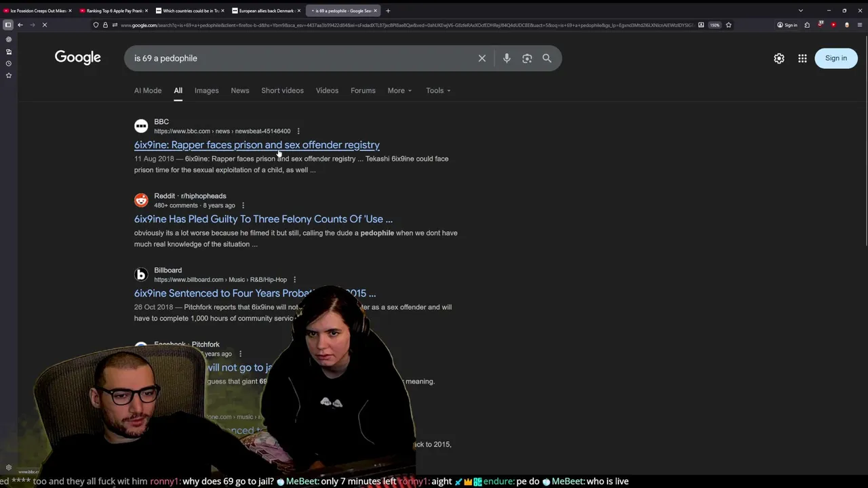Stop loading the current page
This screenshot has width=868, height=488.
[45, 25]
